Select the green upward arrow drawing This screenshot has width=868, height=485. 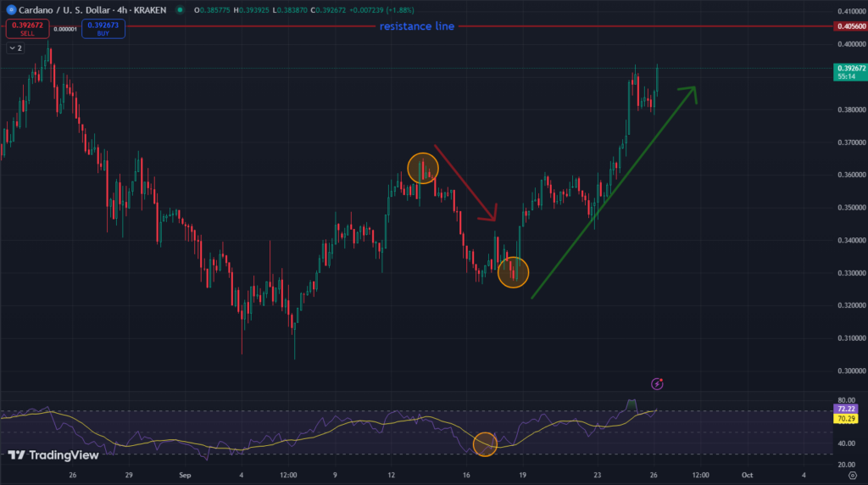614,192
